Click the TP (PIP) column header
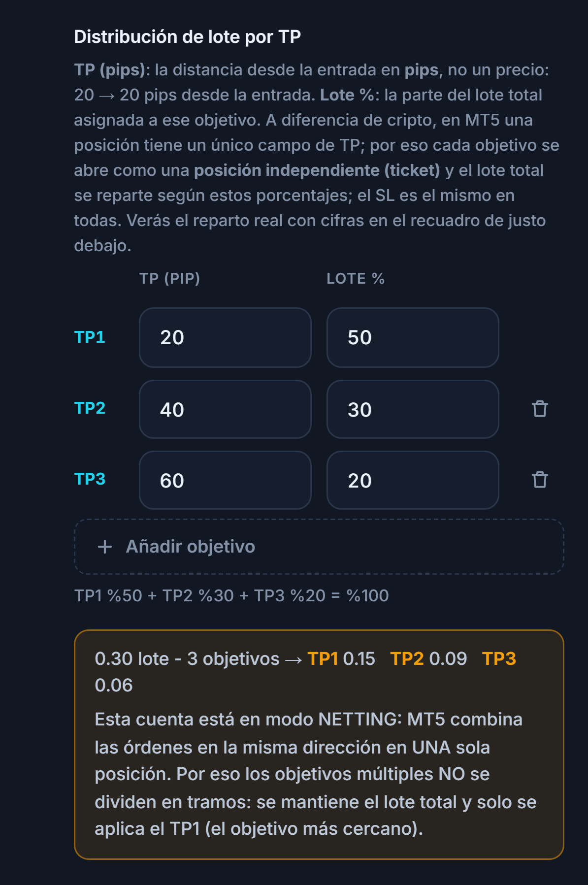588x885 pixels. (169, 279)
